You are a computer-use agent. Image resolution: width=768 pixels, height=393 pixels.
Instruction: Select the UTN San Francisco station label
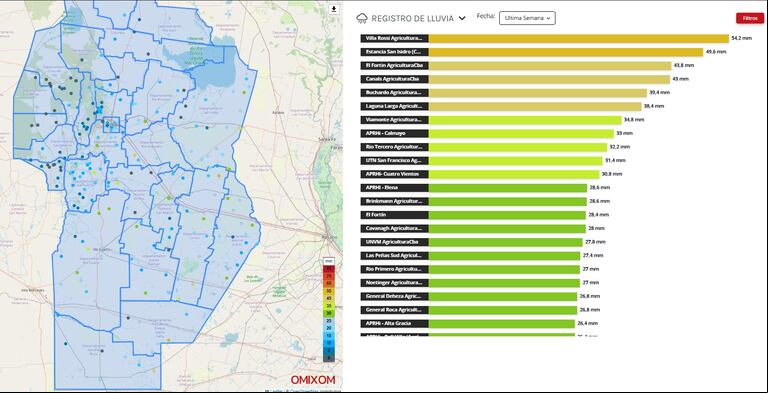click(x=395, y=161)
